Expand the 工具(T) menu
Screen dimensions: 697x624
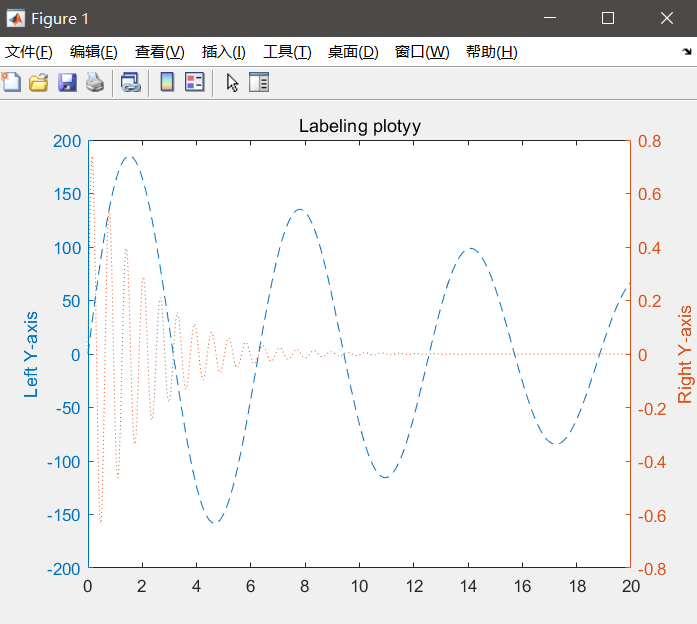pyautogui.click(x=287, y=52)
